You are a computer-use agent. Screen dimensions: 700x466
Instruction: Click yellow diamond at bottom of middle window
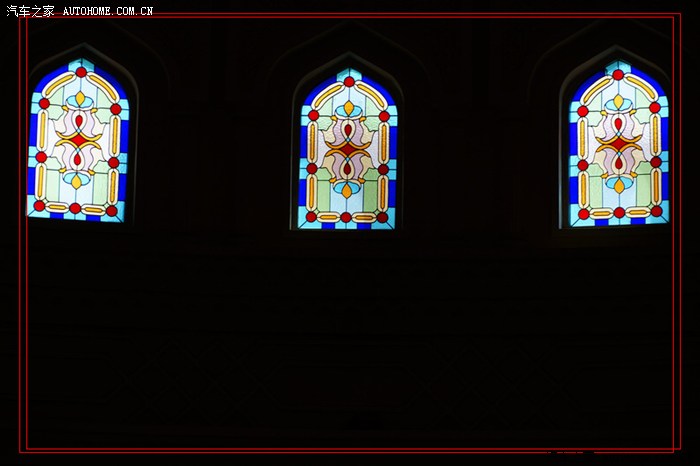point(346,189)
